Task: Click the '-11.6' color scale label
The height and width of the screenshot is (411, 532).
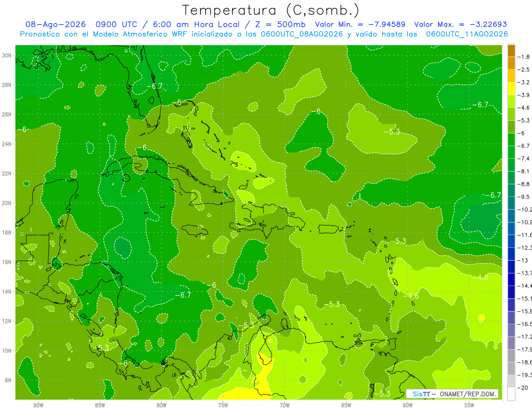Action: (x=525, y=235)
